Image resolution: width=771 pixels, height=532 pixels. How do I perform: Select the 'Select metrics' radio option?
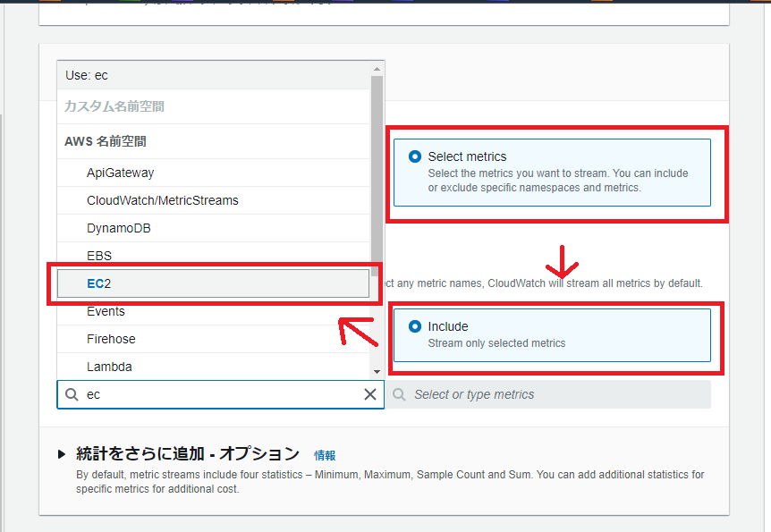click(x=415, y=156)
